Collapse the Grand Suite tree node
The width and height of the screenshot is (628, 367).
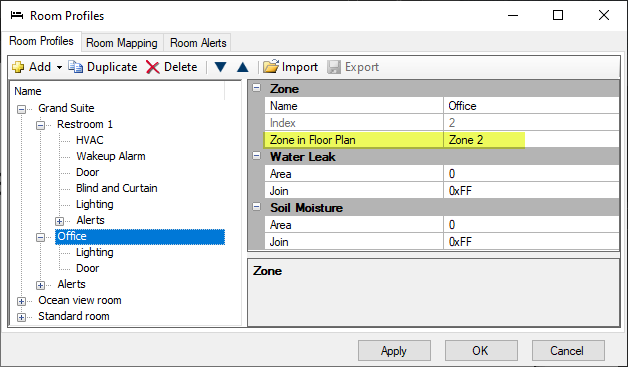[x=21, y=109]
